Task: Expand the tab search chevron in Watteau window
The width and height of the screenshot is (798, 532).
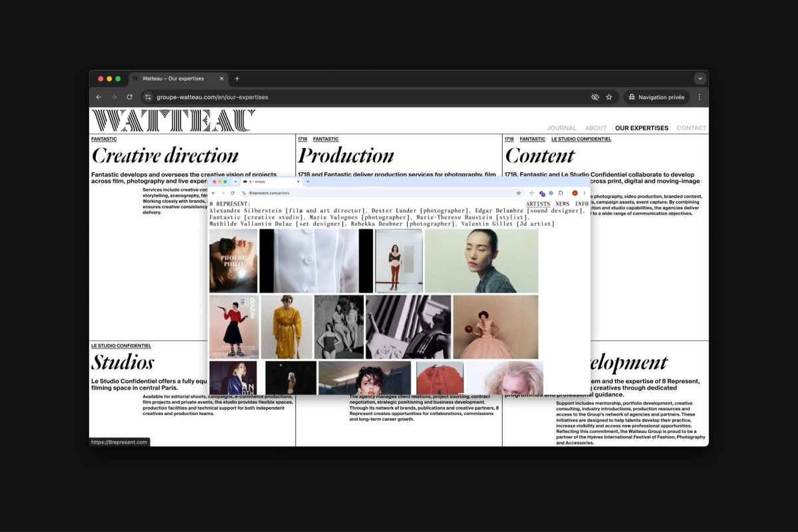Action: pos(700,78)
